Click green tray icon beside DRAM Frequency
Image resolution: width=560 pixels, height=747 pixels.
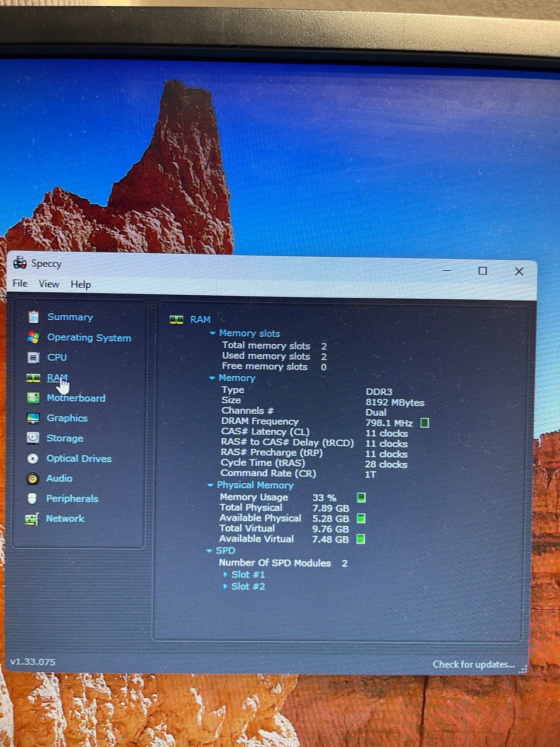[425, 423]
